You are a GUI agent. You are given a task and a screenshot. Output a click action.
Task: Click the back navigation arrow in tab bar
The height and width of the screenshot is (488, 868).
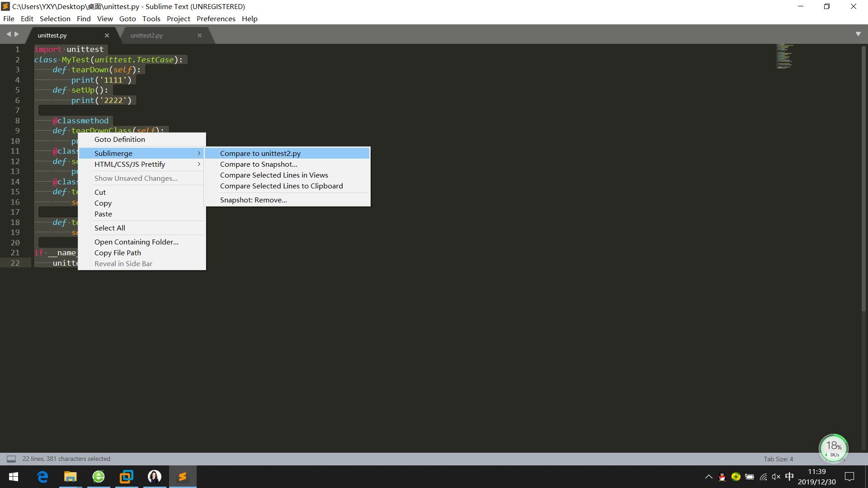click(8, 33)
